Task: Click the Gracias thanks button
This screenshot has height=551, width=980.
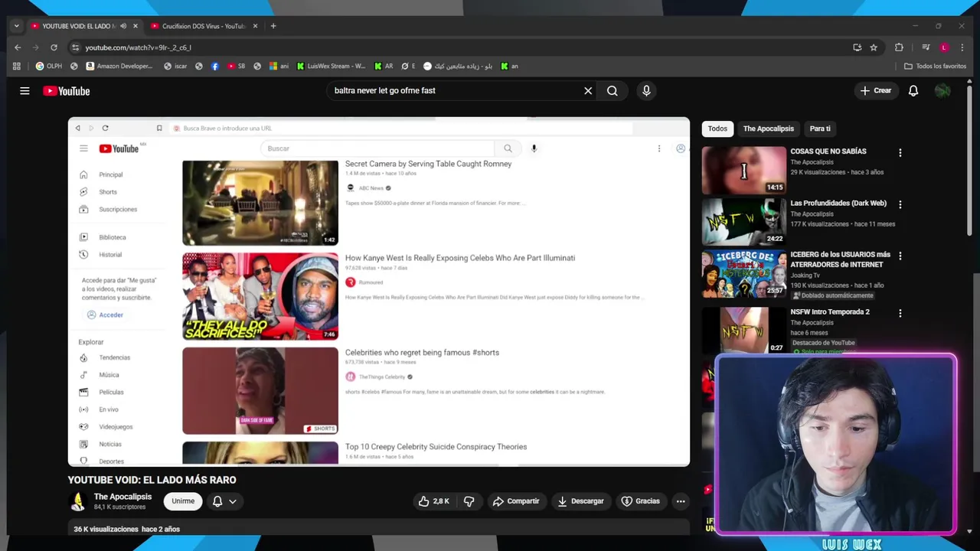Action: 640,501
